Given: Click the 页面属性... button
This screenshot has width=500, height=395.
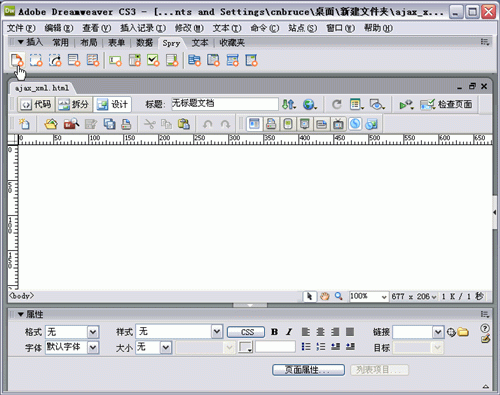Looking at the screenshot, I should click(308, 370).
